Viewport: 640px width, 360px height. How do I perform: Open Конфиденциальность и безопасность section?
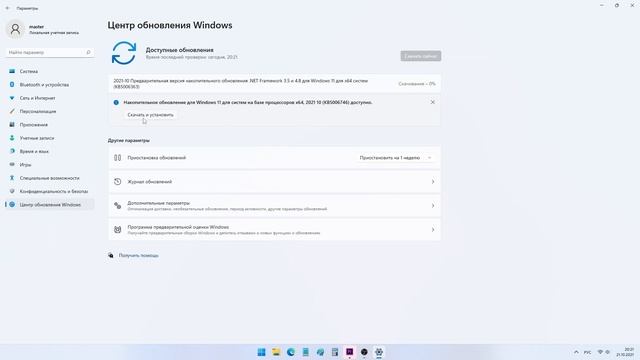[x=49, y=191]
